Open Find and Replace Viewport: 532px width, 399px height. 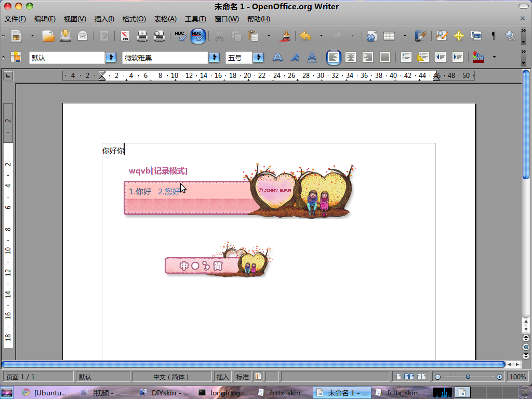click(442, 36)
